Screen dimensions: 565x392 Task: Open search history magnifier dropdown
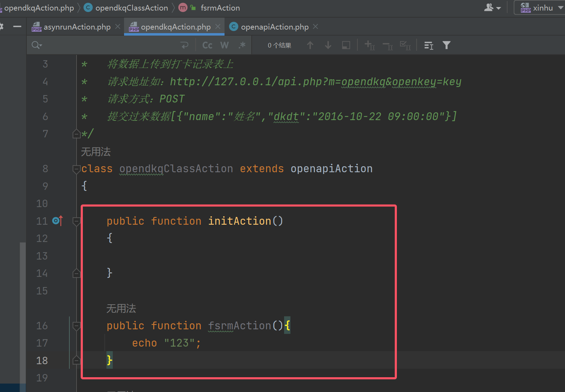tap(37, 45)
